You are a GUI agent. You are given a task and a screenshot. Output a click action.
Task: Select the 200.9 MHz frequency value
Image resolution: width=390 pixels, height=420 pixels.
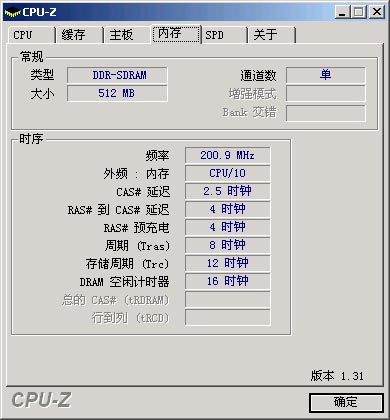point(227,155)
